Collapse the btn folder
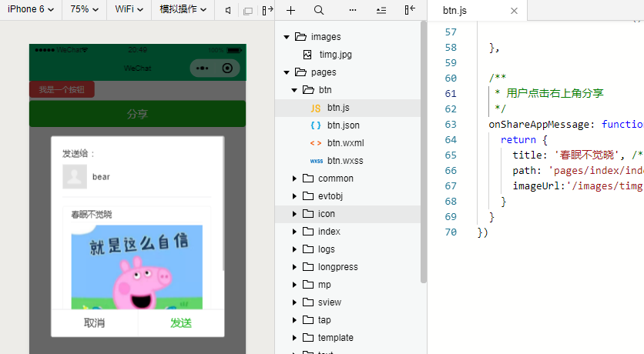644x354 pixels. (294, 90)
